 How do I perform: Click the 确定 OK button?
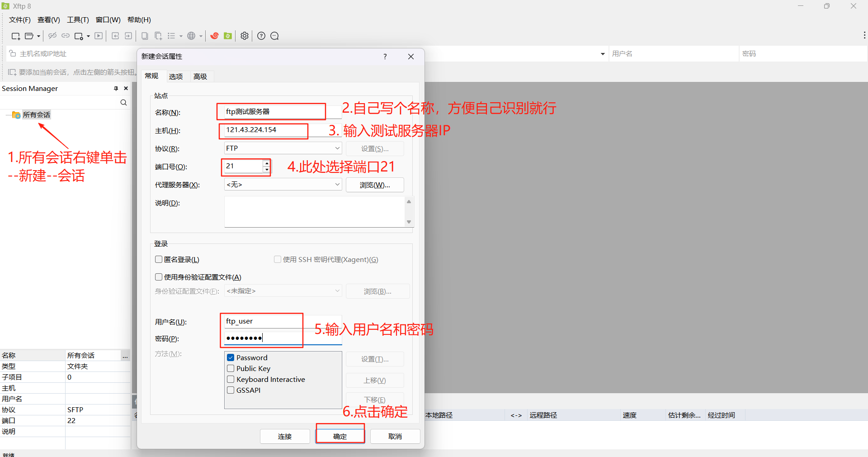coord(340,436)
